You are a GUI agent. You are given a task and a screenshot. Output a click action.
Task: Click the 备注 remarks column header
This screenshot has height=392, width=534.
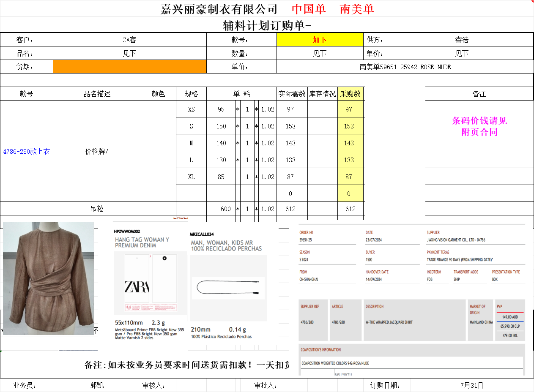click(479, 94)
